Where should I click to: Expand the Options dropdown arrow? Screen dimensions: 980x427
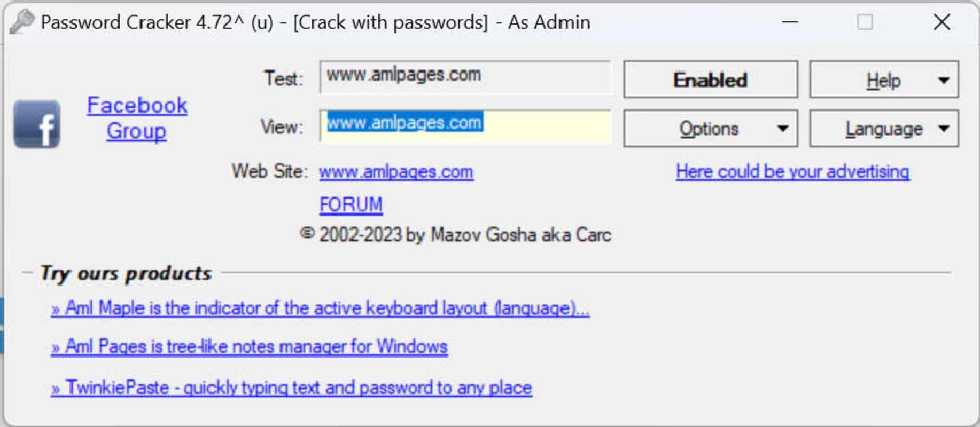[x=783, y=129]
